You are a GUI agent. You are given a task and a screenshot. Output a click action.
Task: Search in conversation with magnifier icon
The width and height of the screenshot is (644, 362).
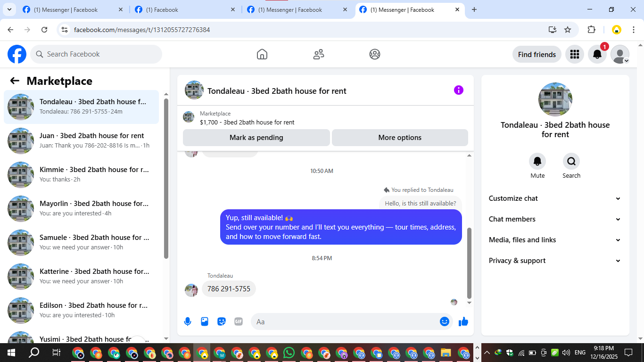click(x=571, y=161)
